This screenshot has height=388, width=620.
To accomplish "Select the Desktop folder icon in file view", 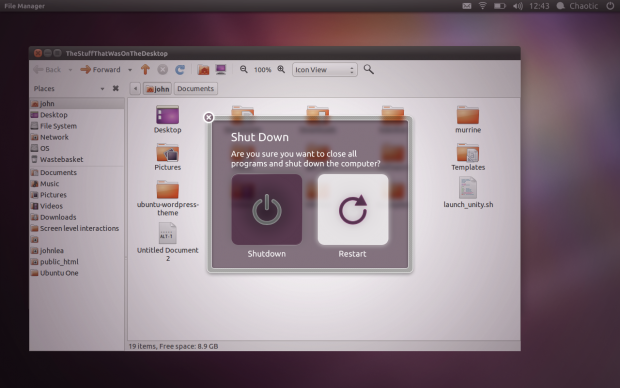I will [167, 115].
